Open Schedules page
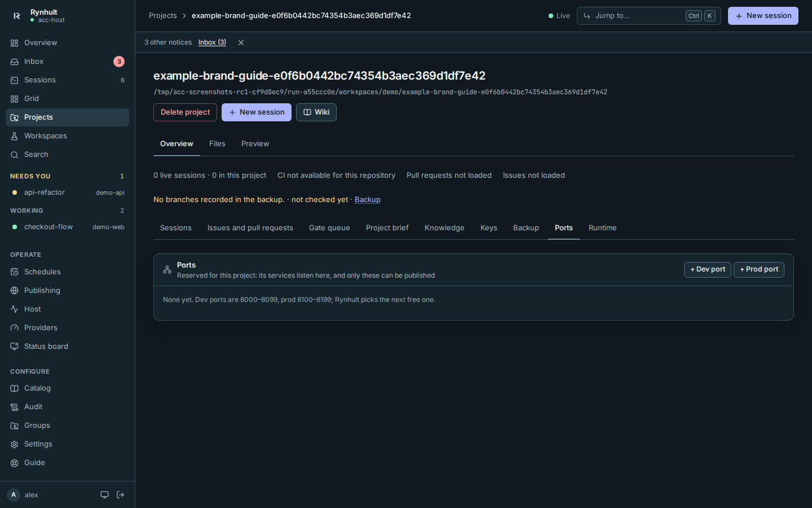The width and height of the screenshot is (812, 508). [67, 272]
